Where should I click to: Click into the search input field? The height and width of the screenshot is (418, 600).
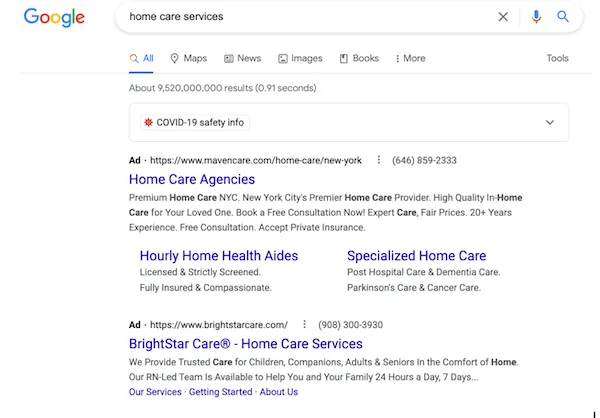click(x=300, y=17)
